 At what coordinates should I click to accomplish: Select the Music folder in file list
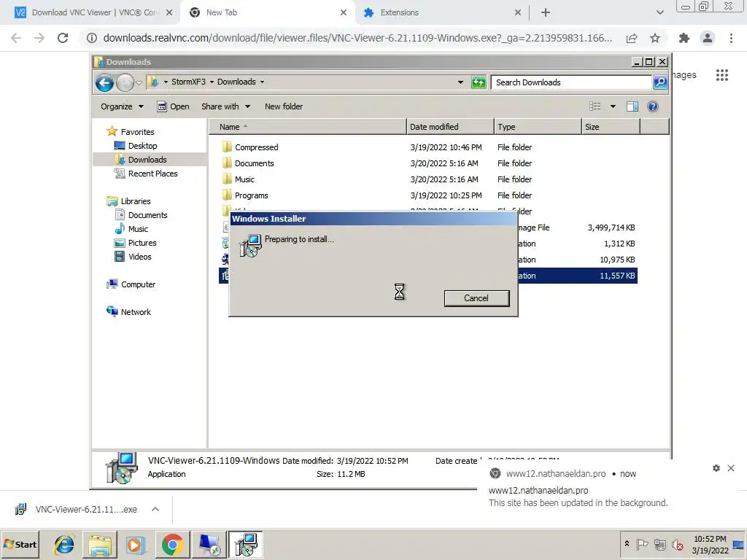click(244, 179)
